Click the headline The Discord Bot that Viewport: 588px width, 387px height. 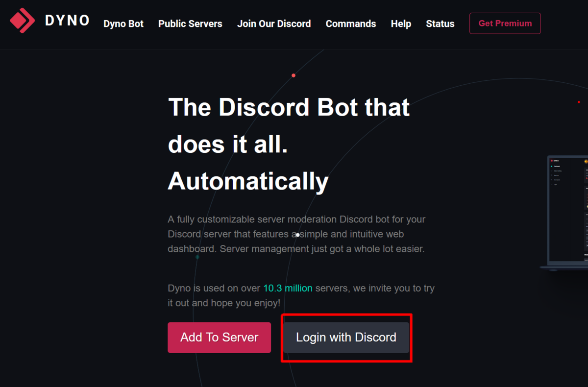[x=289, y=107]
